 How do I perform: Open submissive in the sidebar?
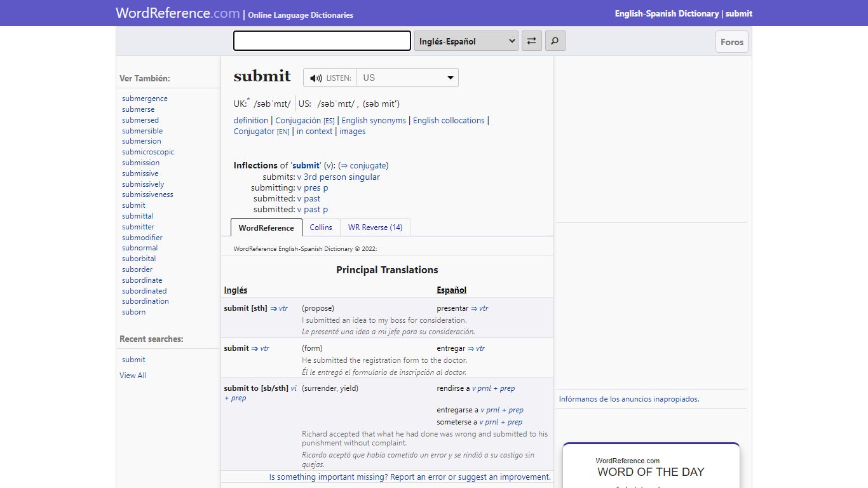[x=140, y=173]
